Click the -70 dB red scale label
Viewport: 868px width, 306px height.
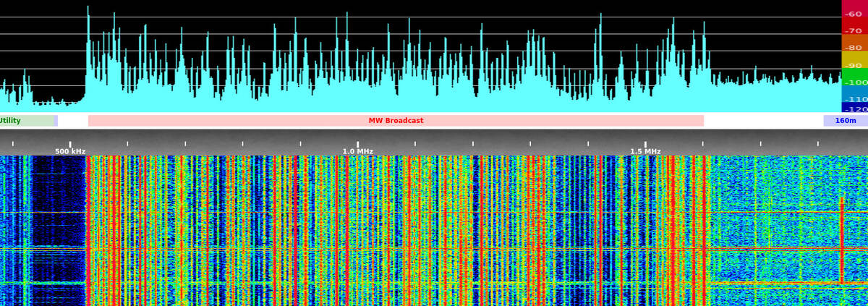(854, 31)
